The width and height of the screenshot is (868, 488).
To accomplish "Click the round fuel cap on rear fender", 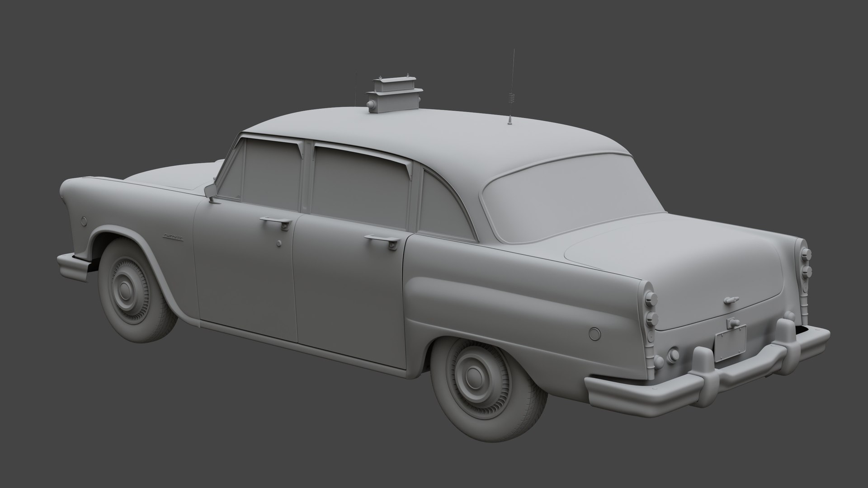I will [x=594, y=334].
